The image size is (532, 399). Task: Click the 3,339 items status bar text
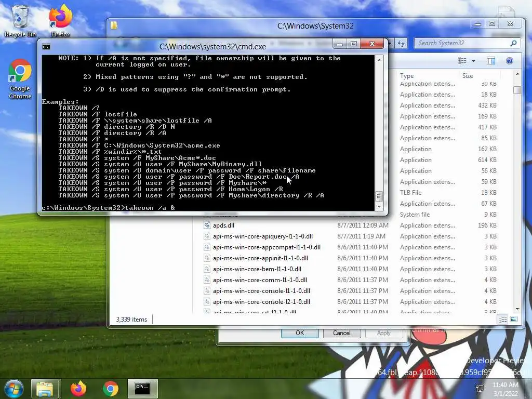click(131, 320)
